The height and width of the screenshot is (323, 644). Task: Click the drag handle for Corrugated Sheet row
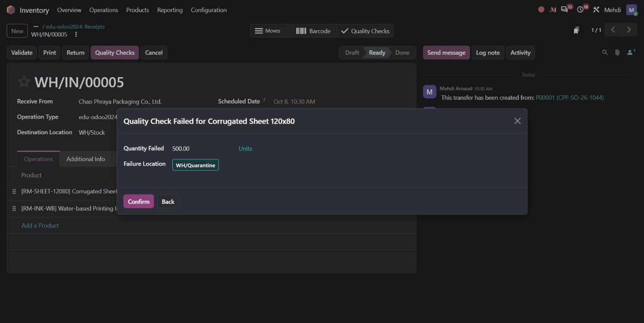tap(14, 191)
